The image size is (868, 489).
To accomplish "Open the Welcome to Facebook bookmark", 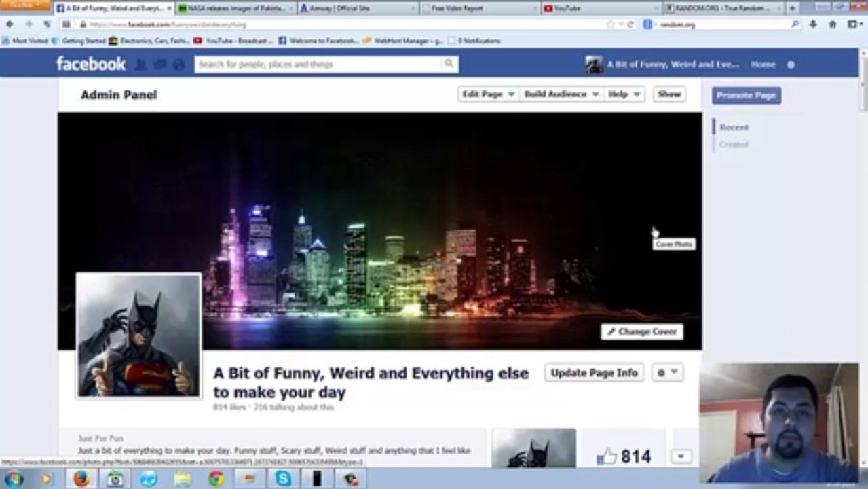I will pyautogui.click(x=318, y=41).
